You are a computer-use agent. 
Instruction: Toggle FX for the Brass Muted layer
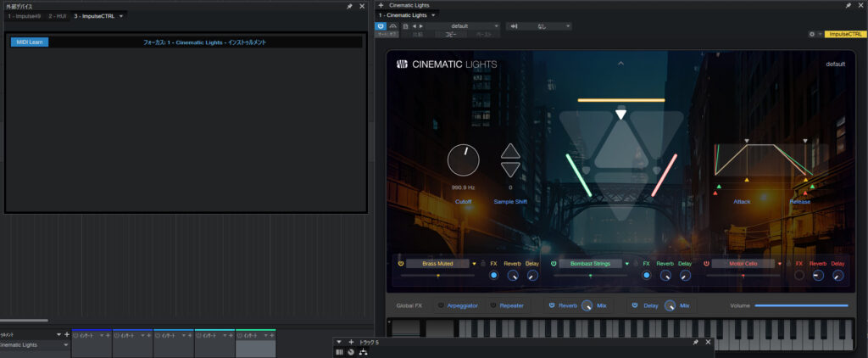tap(493, 275)
